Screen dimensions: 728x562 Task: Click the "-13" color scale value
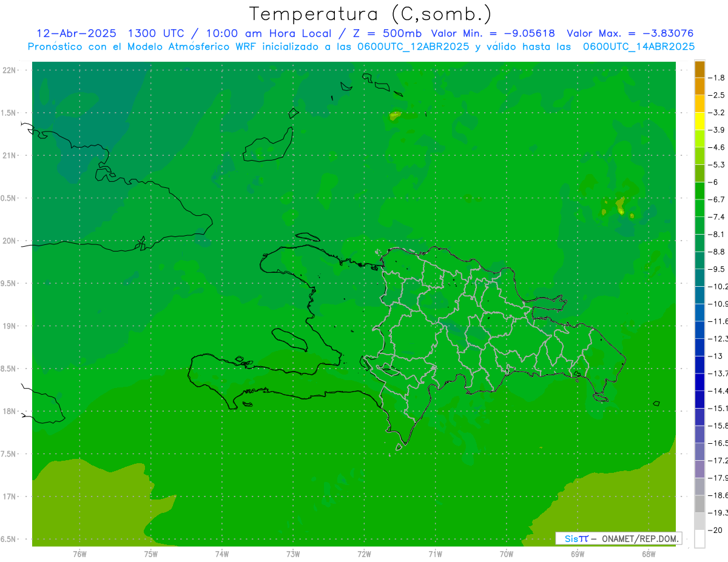pos(716,356)
